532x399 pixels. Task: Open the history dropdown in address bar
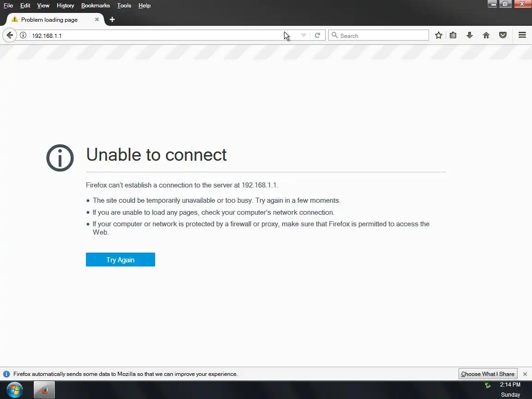pyautogui.click(x=304, y=35)
